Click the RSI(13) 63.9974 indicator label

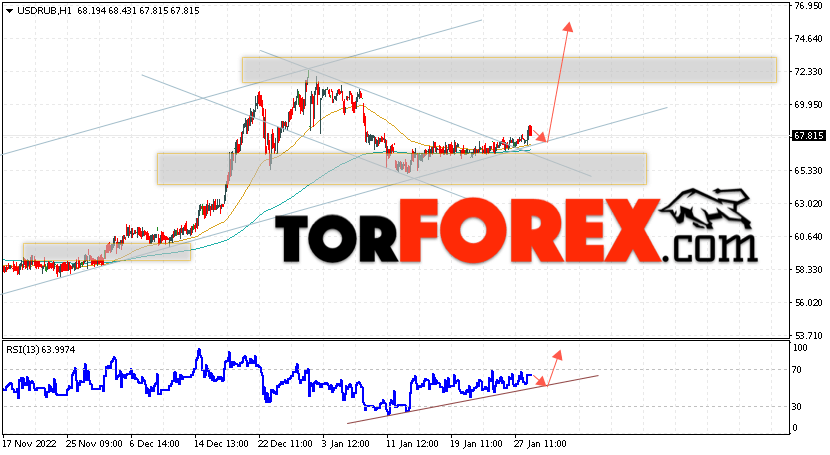(41, 350)
